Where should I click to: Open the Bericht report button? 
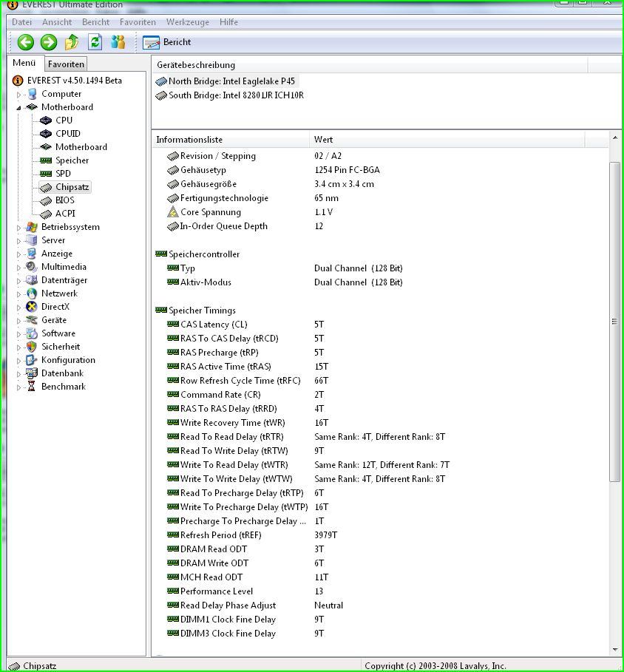pos(167,42)
